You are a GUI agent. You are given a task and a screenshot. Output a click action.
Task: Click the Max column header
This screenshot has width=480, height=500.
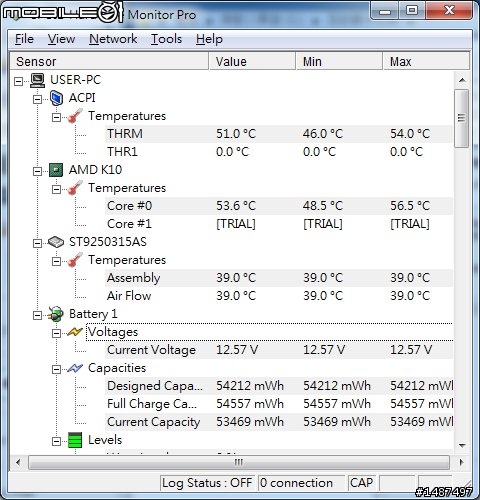(426, 61)
